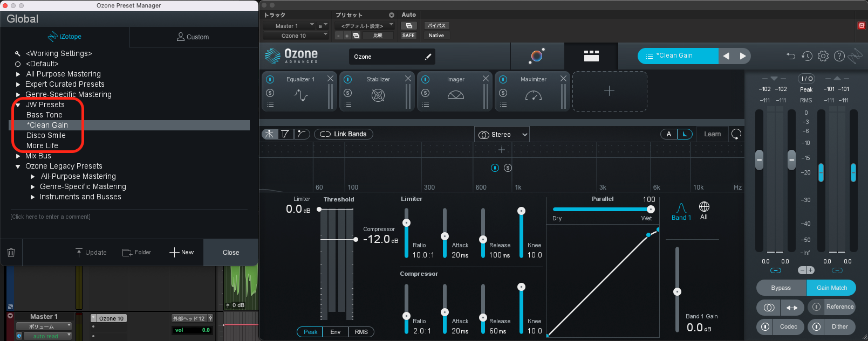Click the pencil icon in Ozone name field
Image resolution: width=868 pixels, height=341 pixels.
[x=428, y=57]
